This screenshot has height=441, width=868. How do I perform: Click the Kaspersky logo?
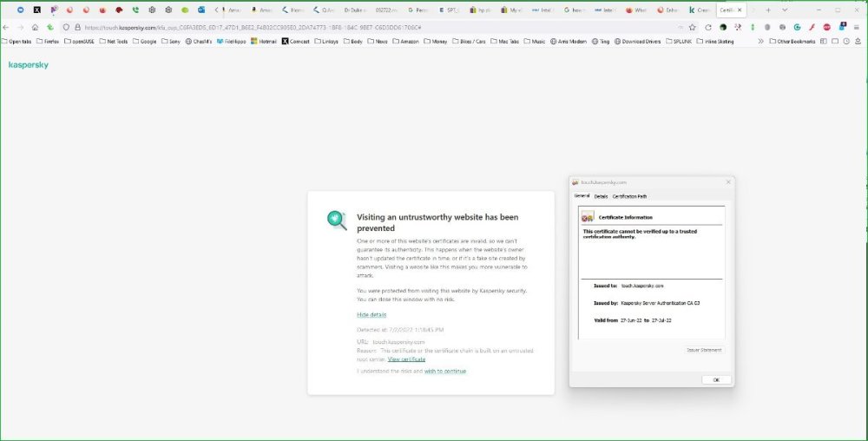[29, 65]
